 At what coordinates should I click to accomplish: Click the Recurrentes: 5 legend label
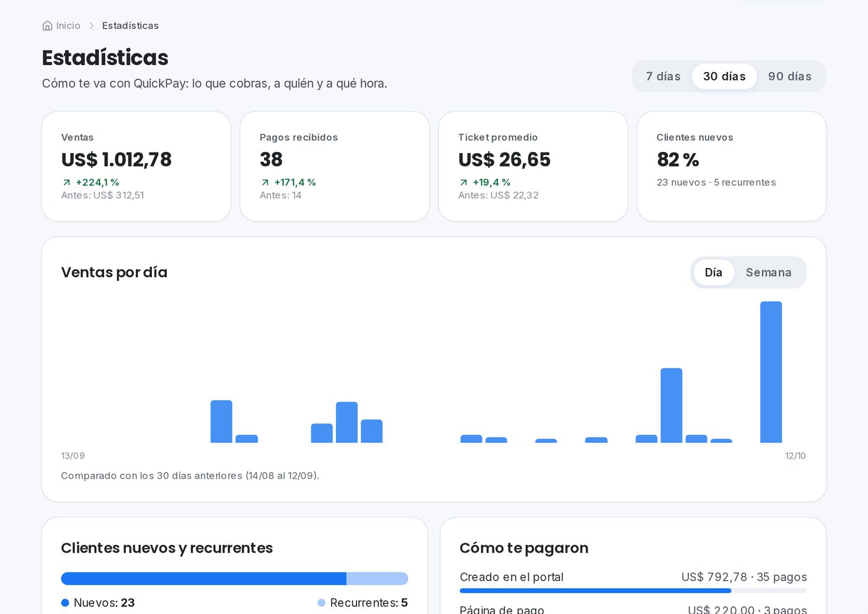369,603
